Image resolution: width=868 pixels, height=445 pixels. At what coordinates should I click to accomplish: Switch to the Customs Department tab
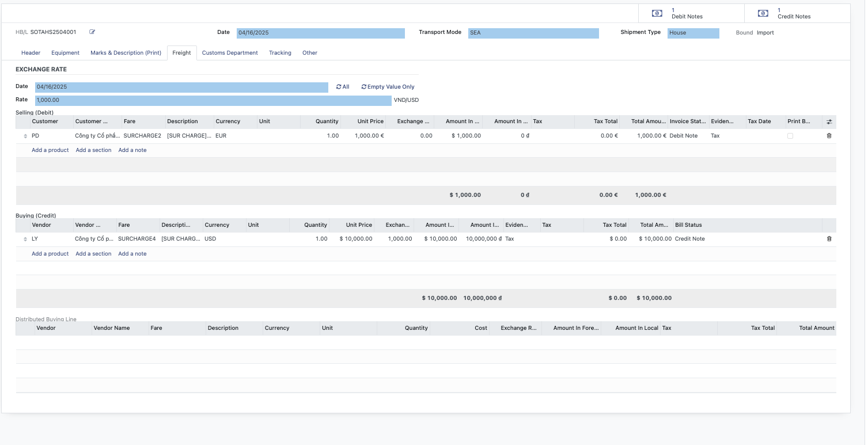click(230, 53)
